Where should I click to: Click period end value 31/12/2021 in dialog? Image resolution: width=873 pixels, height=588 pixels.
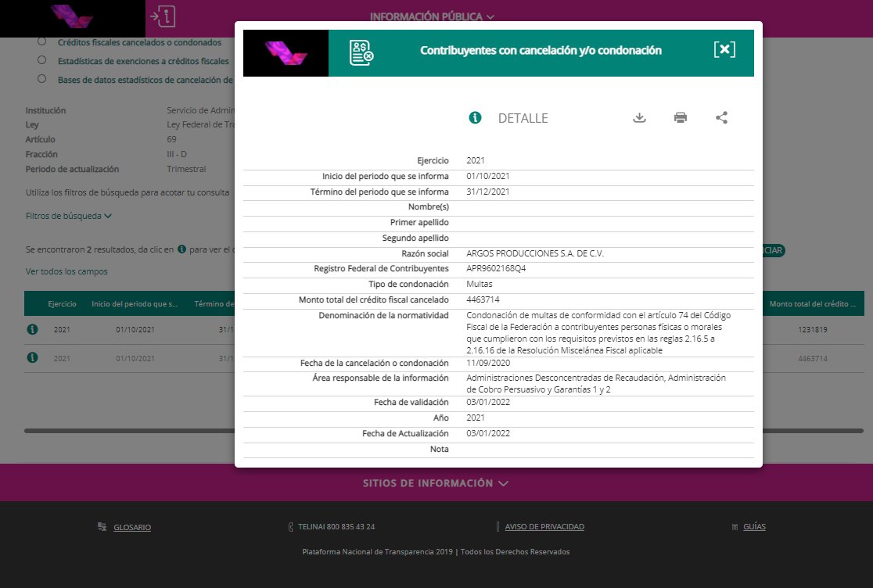(x=487, y=192)
